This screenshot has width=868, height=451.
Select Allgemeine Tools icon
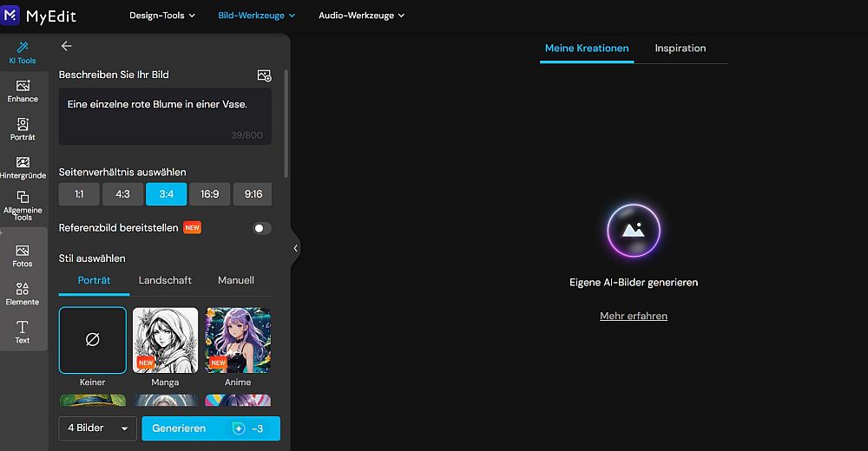point(23,205)
